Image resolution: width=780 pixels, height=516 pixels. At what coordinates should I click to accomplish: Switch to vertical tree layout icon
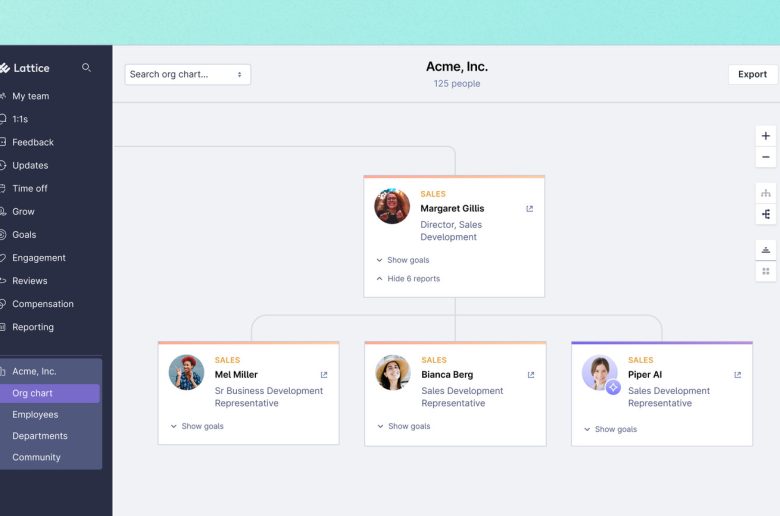point(766,193)
